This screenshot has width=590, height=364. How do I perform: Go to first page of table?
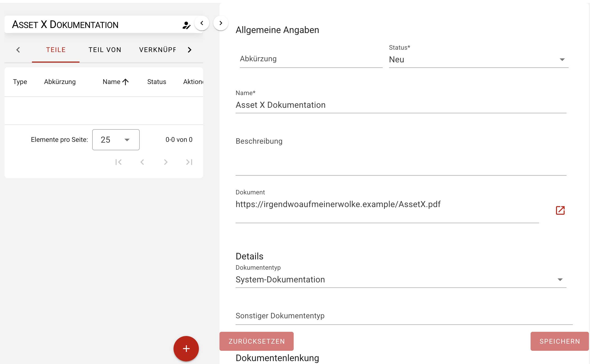coord(118,162)
